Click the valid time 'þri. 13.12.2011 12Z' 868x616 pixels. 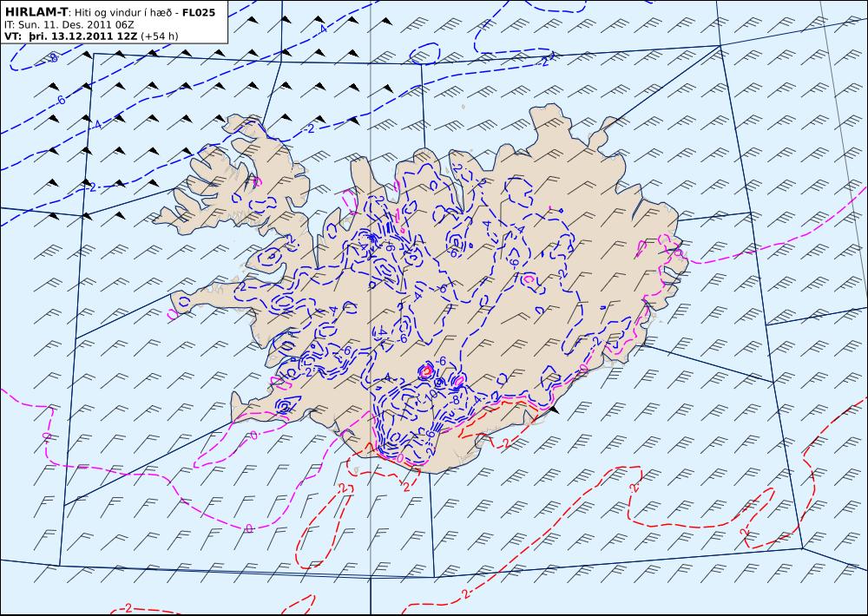pyautogui.click(x=83, y=36)
